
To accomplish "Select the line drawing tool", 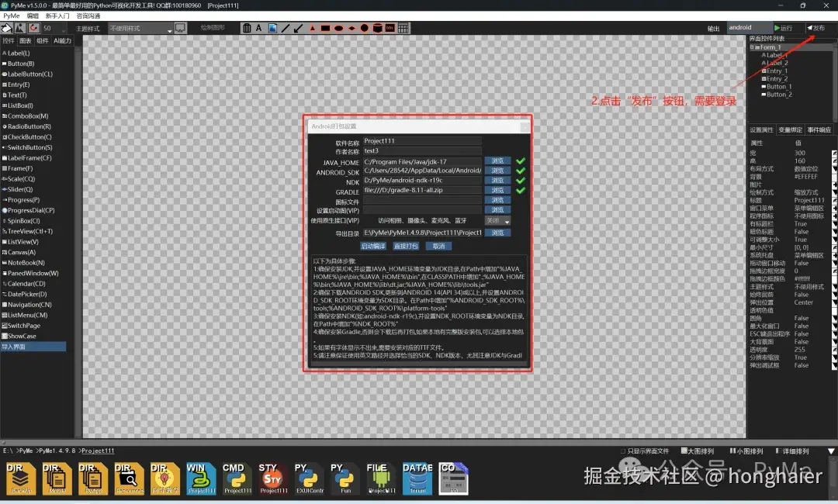I will [x=286, y=28].
